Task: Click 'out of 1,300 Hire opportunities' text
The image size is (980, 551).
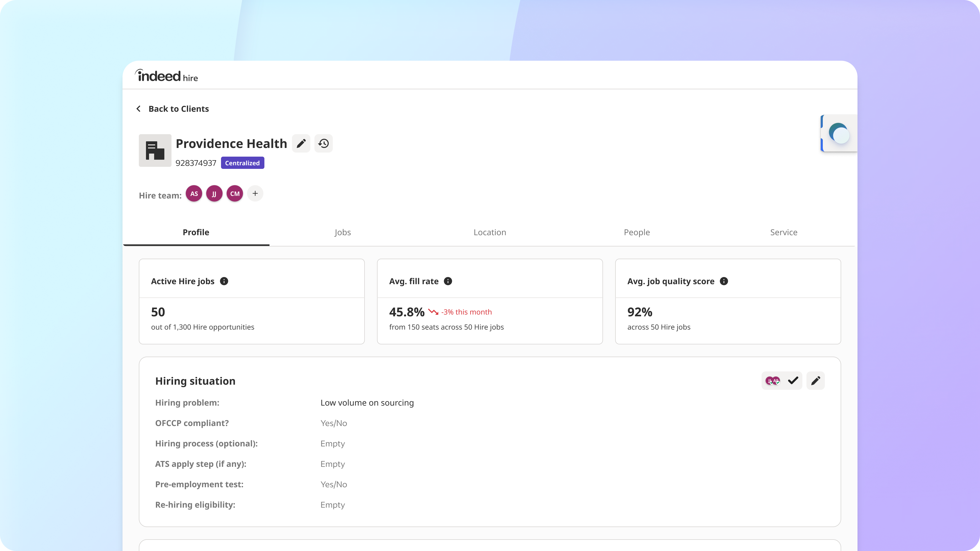Action: point(202,327)
